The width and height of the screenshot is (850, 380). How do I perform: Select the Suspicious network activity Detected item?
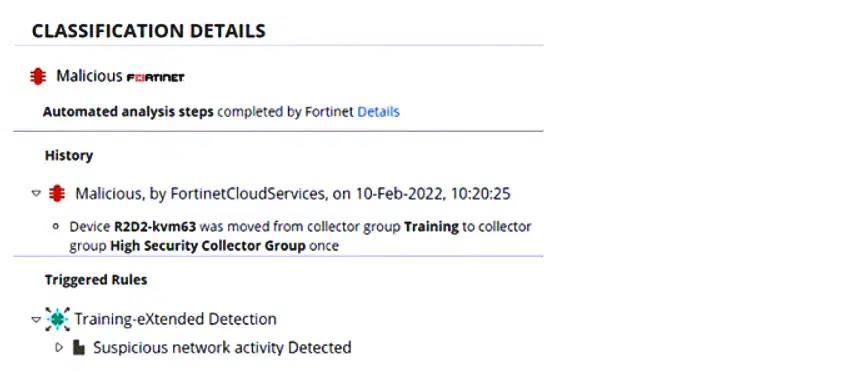click(222, 347)
